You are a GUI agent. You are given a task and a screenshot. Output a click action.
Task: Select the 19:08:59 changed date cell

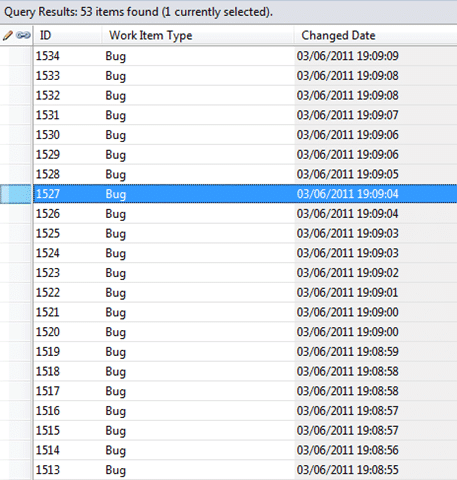[x=376, y=351]
